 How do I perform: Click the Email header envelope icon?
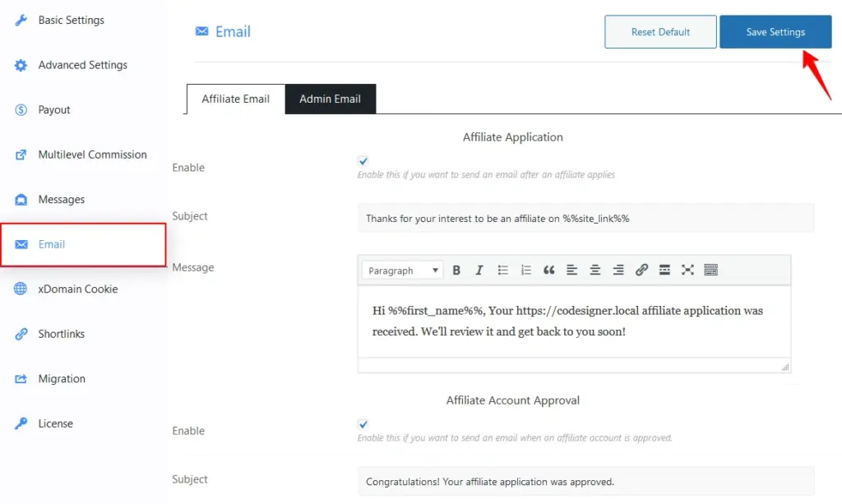[x=202, y=31]
